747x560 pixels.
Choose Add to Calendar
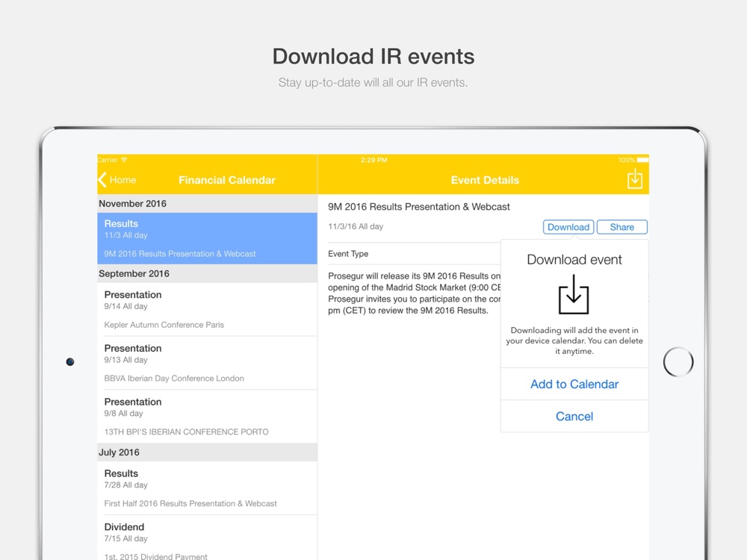point(574,384)
